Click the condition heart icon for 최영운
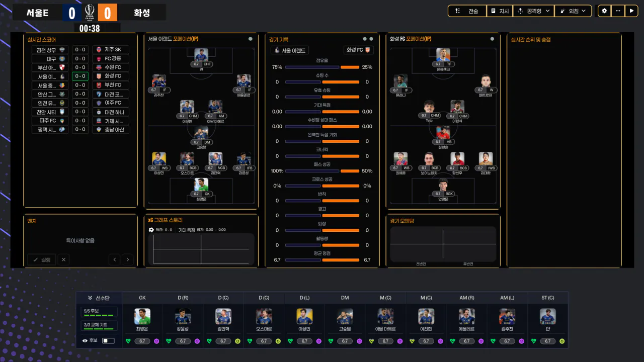Screen dimensions: 644x362 coord(128,341)
